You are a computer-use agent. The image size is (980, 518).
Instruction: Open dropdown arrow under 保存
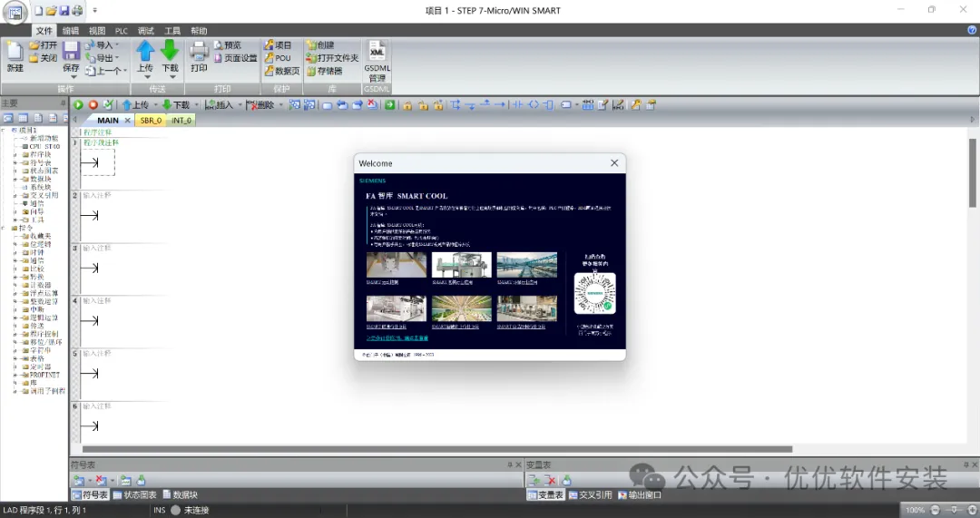(72, 77)
